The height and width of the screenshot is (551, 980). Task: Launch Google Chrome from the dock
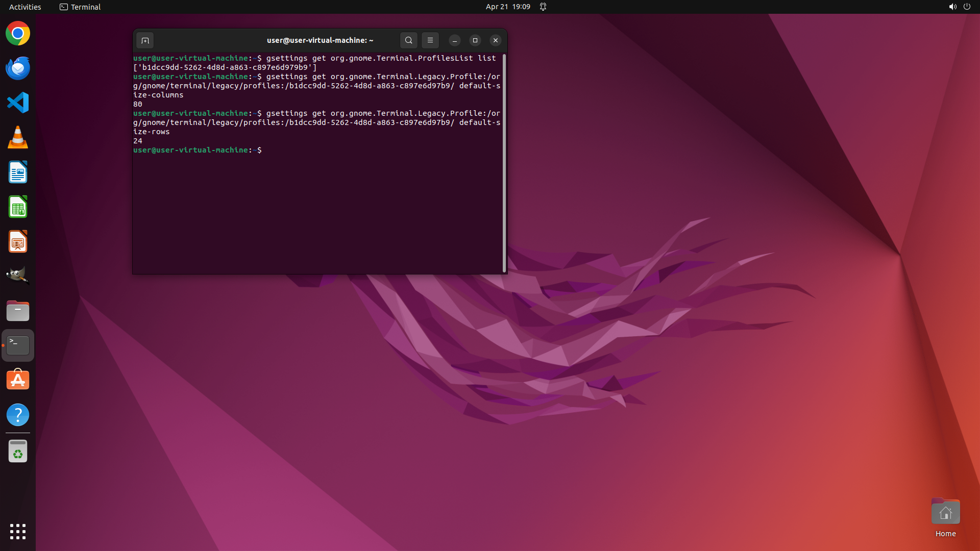click(18, 34)
